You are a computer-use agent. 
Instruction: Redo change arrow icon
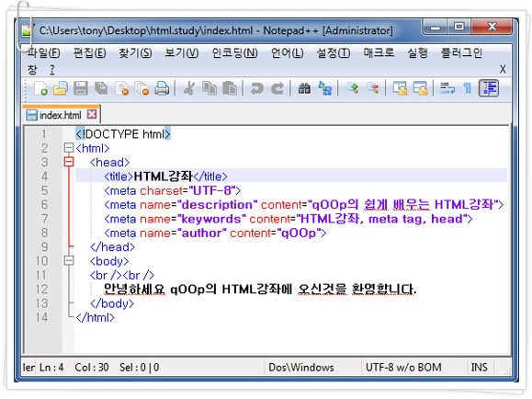click(277, 88)
